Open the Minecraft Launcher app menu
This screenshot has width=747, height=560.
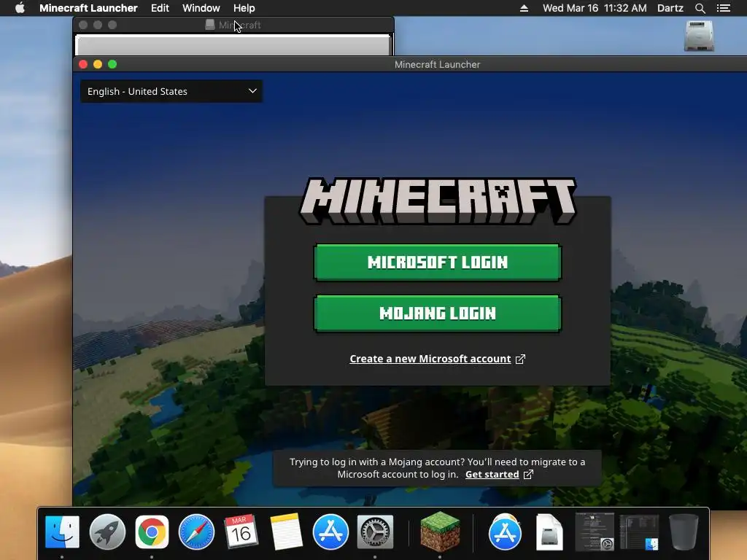88,8
